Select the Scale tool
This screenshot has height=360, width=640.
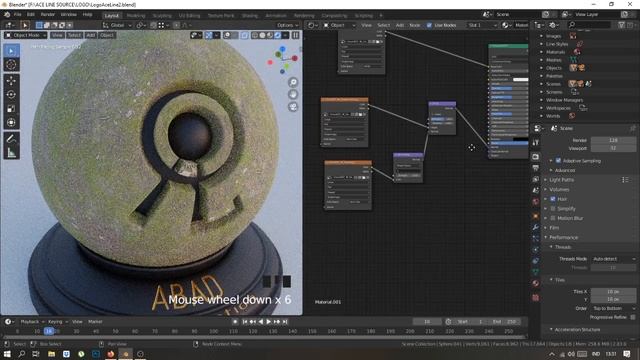[11, 108]
